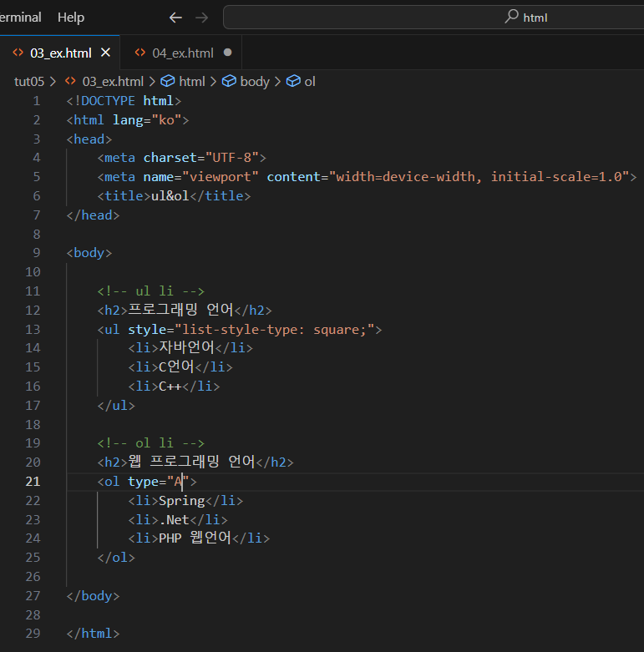Open the Help menu
Image resolution: width=644 pixels, height=652 pixels.
(x=71, y=18)
